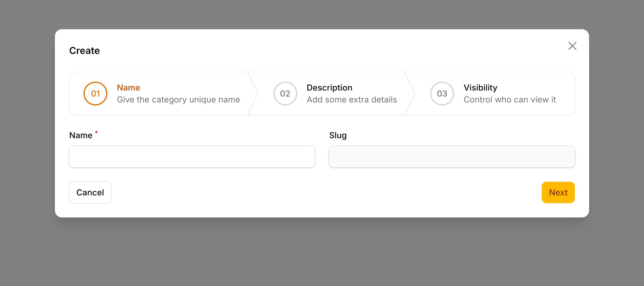644x286 pixels.
Task: Switch to the Description step
Action: click(329, 93)
